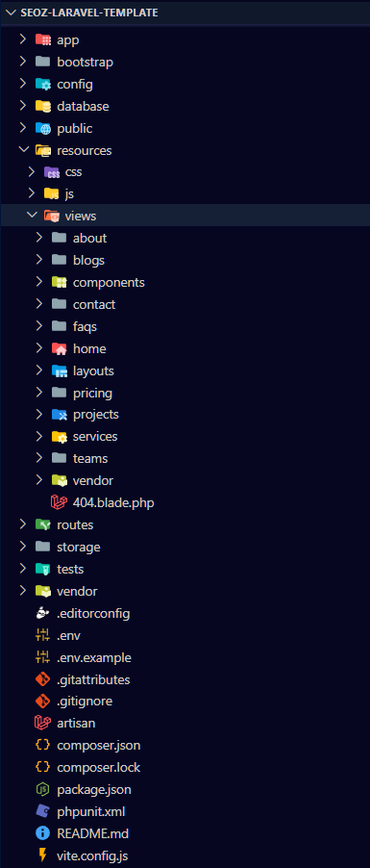Select the storage folder name
The height and width of the screenshot is (868, 370).
pos(79,547)
